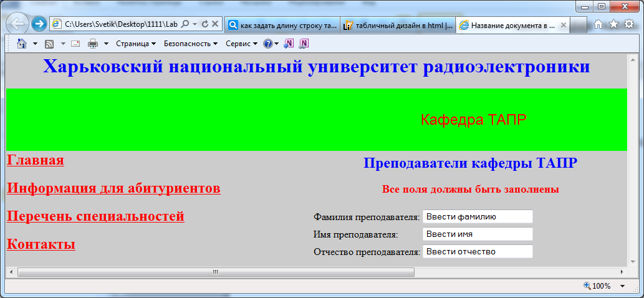Open 'Перечень специальностей' link
Image resolution: width=644 pixels, height=298 pixels.
(x=96, y=216)
